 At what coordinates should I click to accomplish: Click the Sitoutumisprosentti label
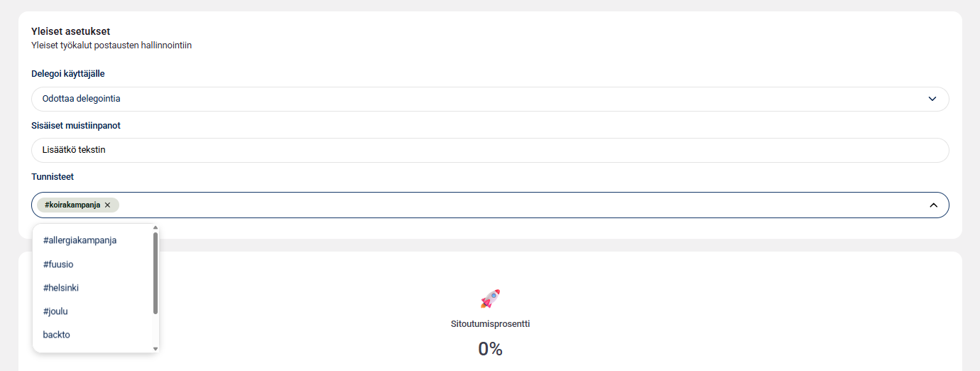click(x=490, y=324)
